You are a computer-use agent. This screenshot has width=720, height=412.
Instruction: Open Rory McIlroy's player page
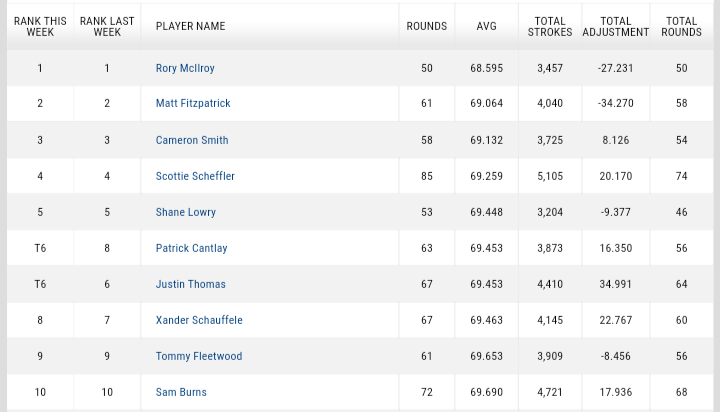(x=185, y=68)
